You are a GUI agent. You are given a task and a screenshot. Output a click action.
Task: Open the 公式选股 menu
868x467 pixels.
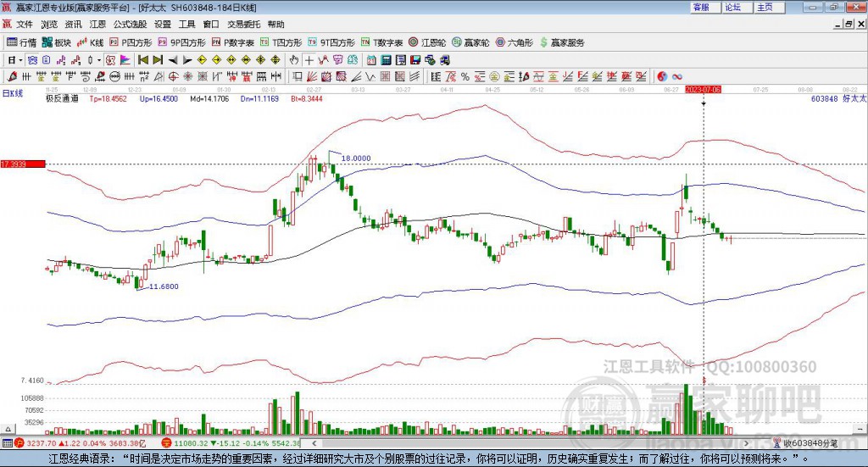pyautogui.click(x=130, y=25)
